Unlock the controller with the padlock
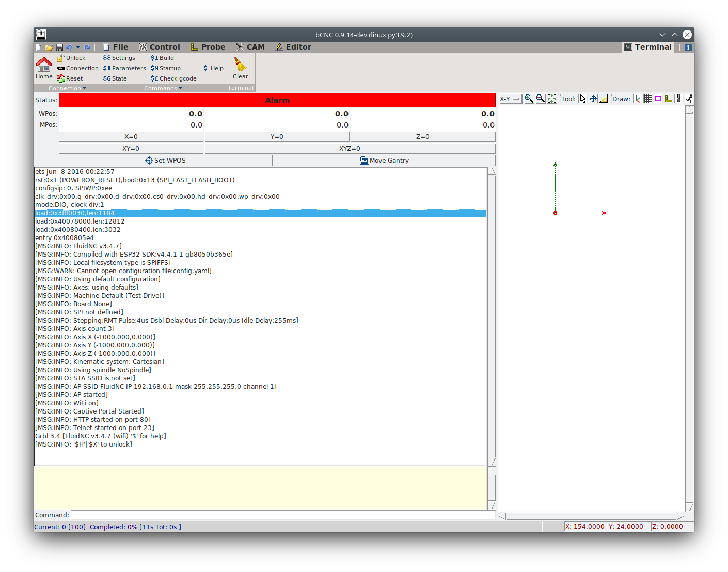The height and width of the screenshot is (572, 728). click(x=71, y=58)
